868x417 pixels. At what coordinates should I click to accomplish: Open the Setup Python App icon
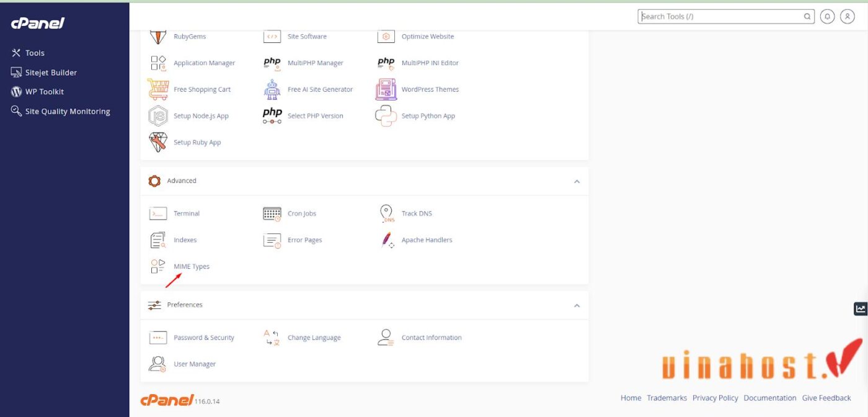(386, 116)
